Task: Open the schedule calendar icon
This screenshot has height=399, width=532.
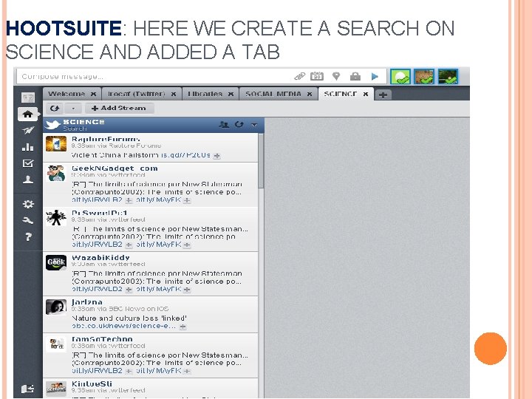Action: 317,76
